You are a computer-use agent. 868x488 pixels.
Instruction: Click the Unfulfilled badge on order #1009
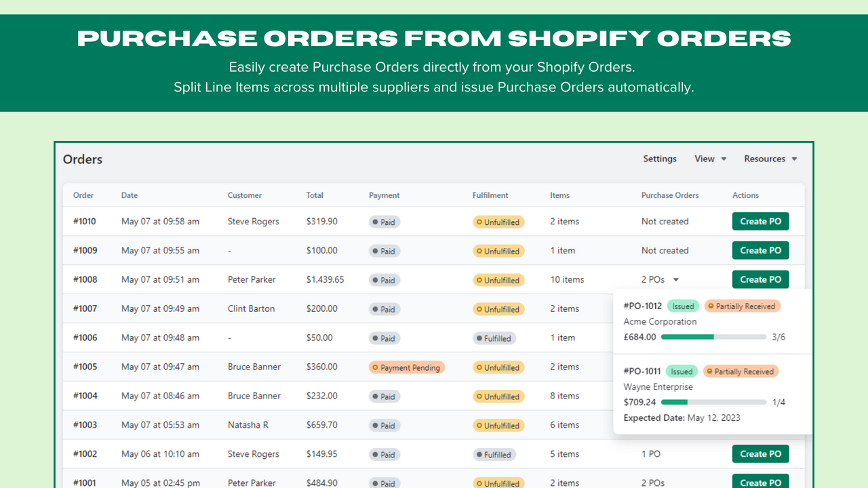tap(498, 251)
